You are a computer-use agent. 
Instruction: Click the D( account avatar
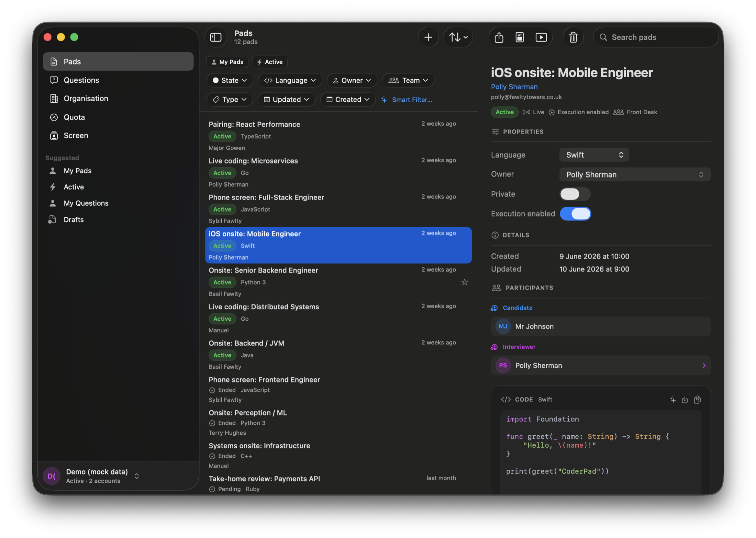(x=52, y=476)
